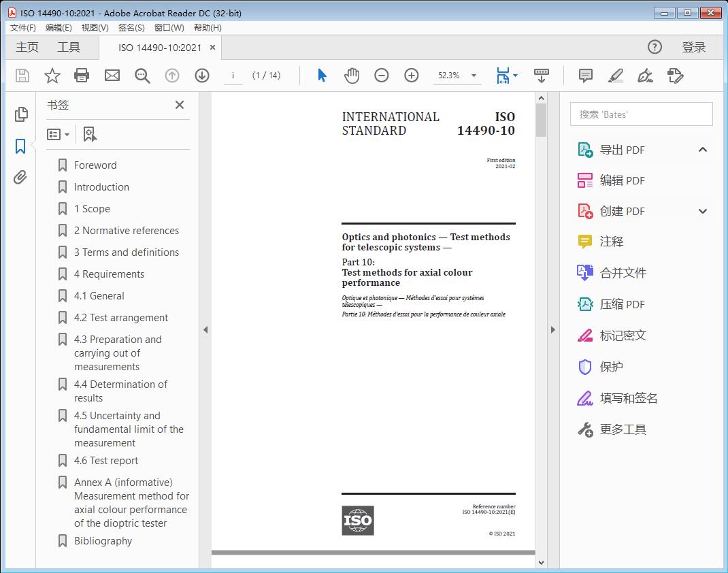The image size is (728, 573).
Task: Open the 52.3% zoom level dropdown
Action: pos(474,76)
